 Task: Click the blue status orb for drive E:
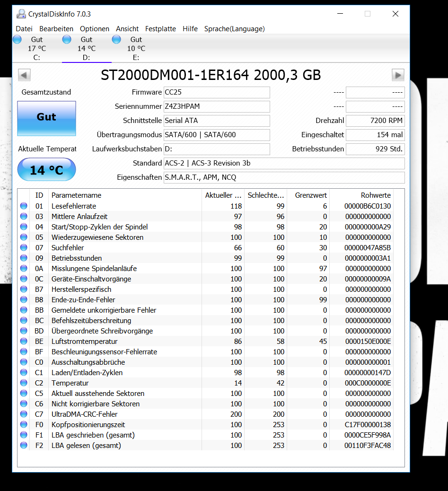116,39
